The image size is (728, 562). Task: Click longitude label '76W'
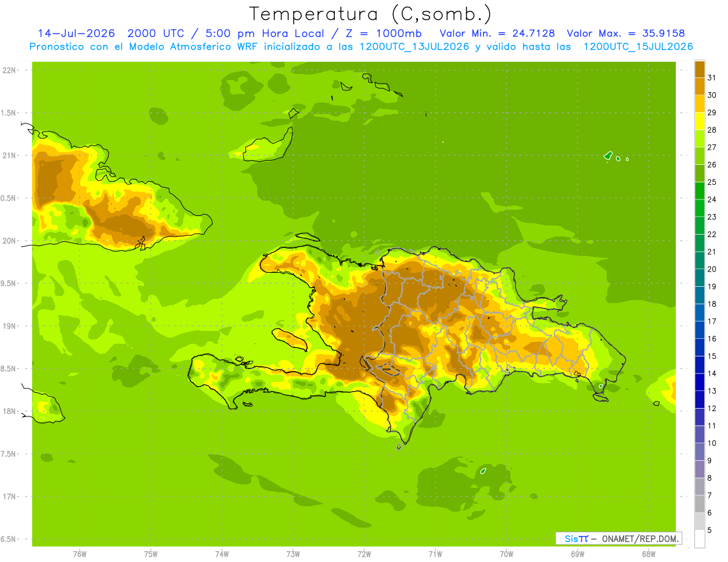tap(79, 554)
